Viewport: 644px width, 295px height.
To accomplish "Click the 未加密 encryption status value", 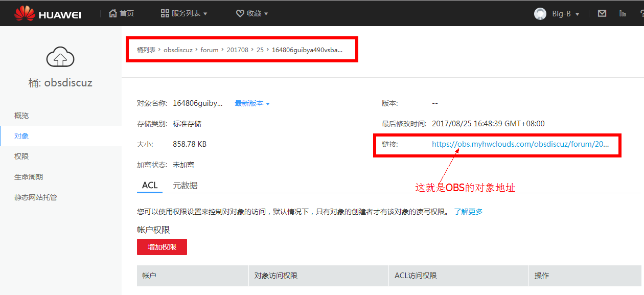I will [183, 165].
